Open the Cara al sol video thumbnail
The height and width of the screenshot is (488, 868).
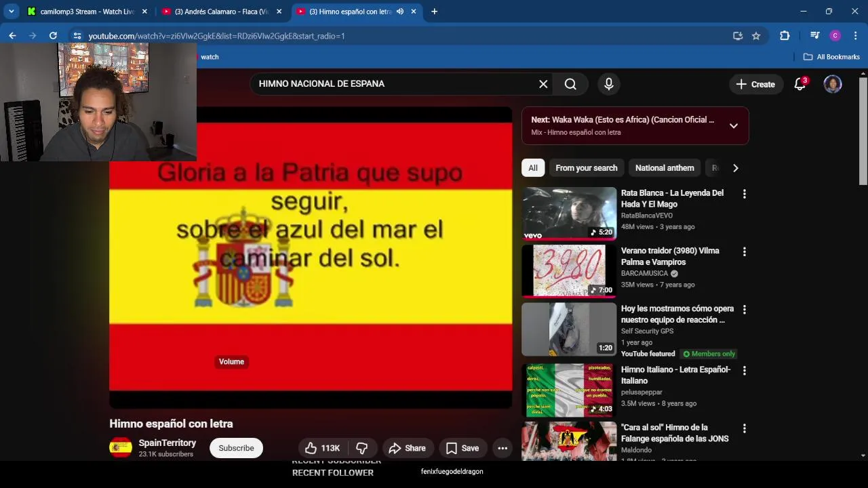569,441
